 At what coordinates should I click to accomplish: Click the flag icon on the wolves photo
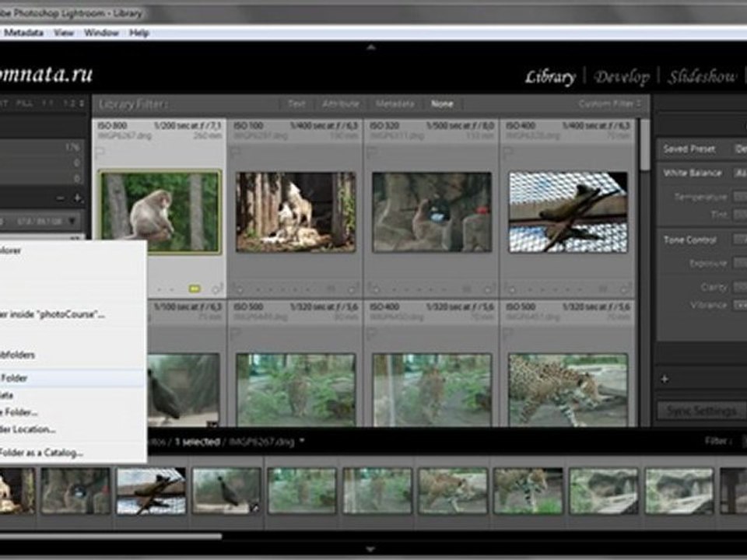235,153
